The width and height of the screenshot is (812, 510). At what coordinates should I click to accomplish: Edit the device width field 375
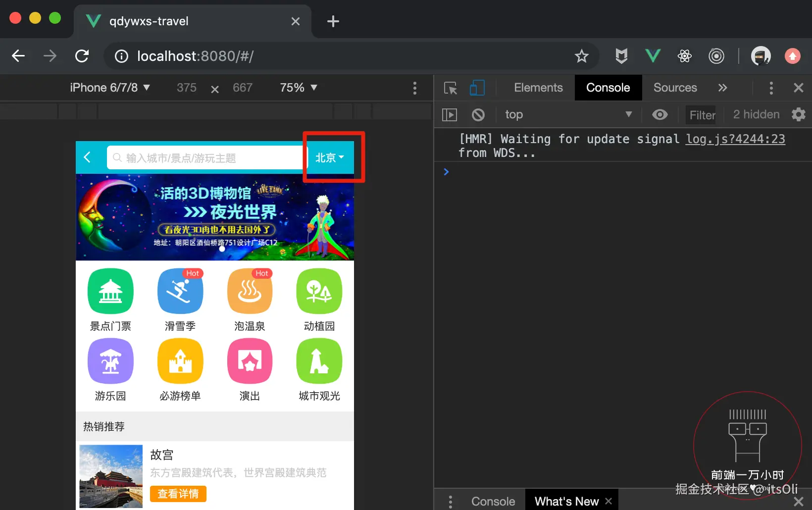pyautogui.click(x=187, y=88)
